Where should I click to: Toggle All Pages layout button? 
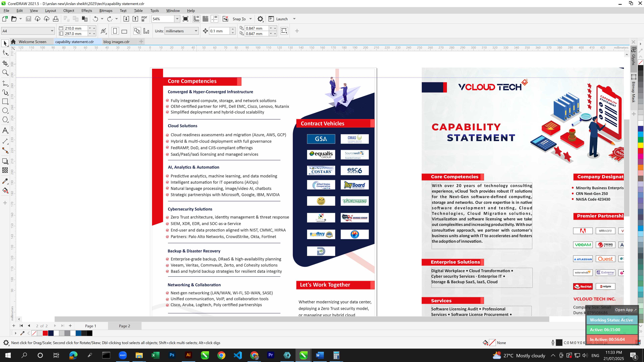[137, 31]
